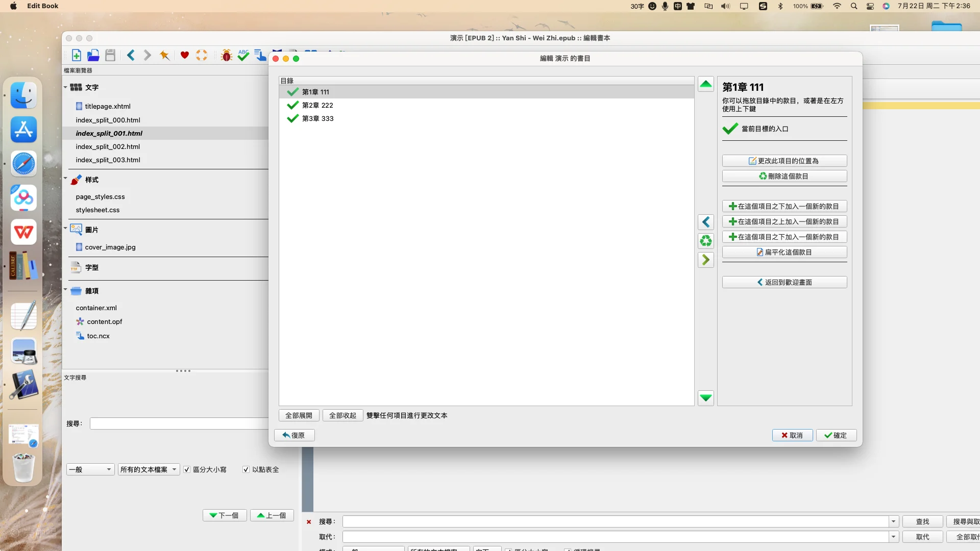The height and width of the screenshot is (551, 980).
Task: Click 刪除這個款目 button
Action: (x=785, y=176)
